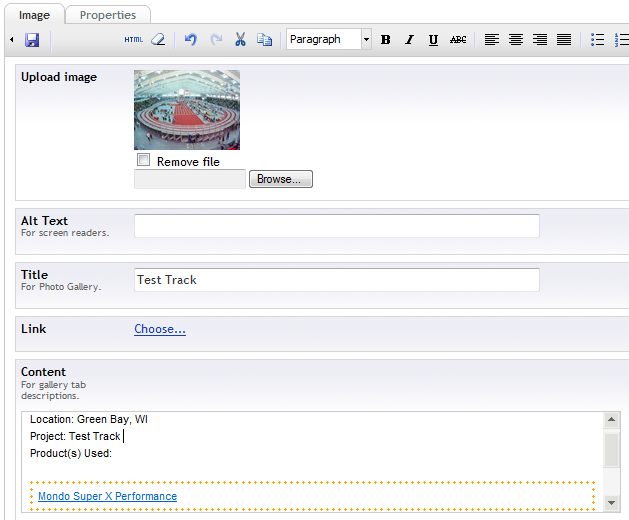
Task: Click the eraser remove formatting icon
Action: click(158, 40)
